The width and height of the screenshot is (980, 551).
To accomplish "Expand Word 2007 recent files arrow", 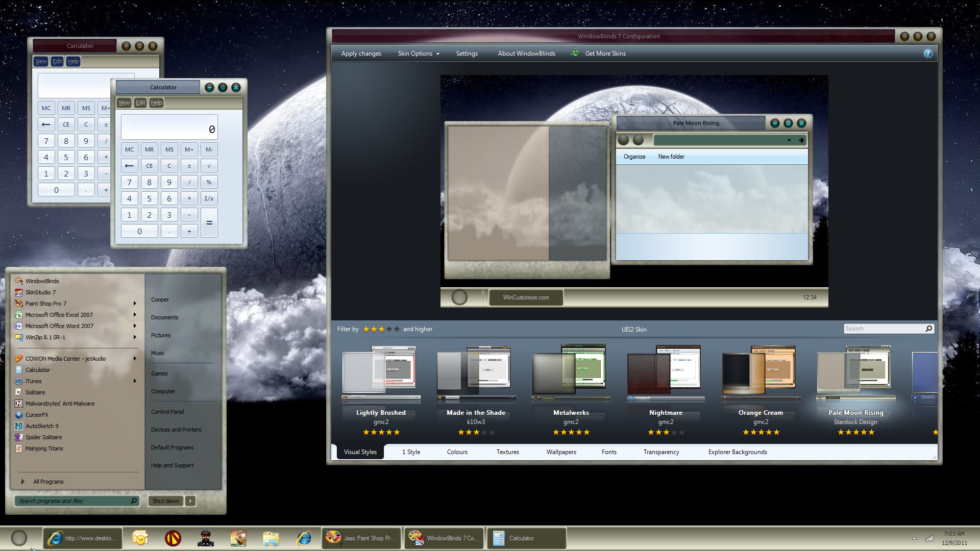I will click(135, 326).
